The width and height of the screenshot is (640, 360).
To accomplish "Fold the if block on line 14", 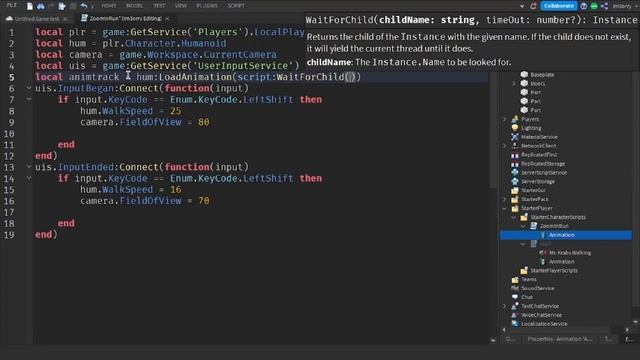I will 29,178.
